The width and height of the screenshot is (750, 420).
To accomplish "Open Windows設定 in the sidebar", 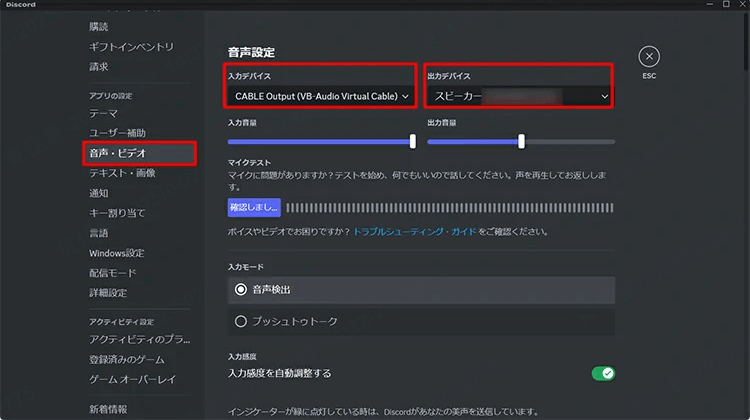I will point(117,253).
